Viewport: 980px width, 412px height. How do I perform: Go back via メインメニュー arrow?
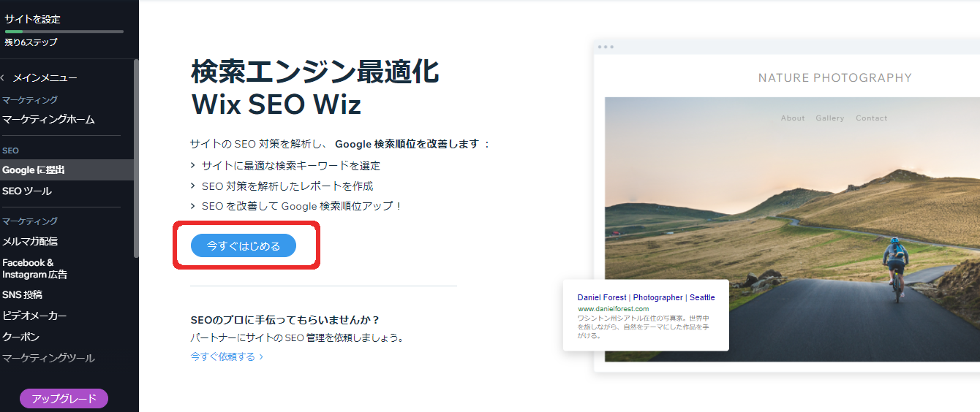pyautogui.click(x=4, y=77)
